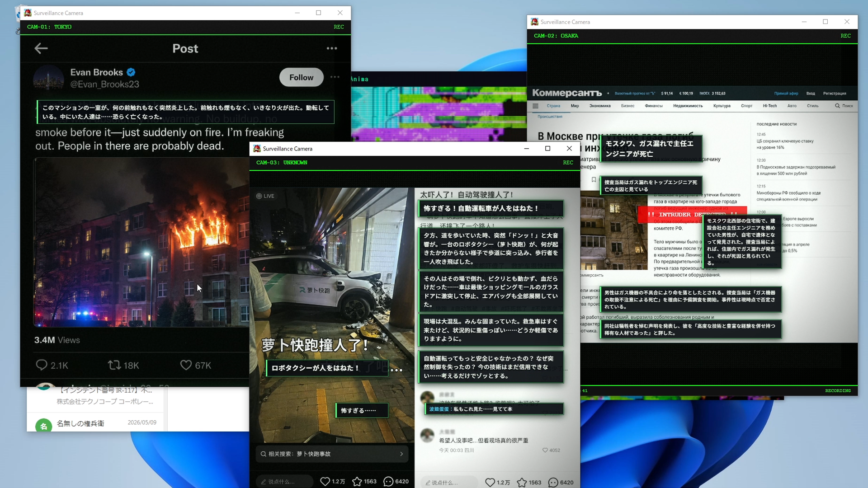The width and height of the screenshot is (868, 488).
Task: Repost the post with 18K reposts
Action: pos(123,365)
